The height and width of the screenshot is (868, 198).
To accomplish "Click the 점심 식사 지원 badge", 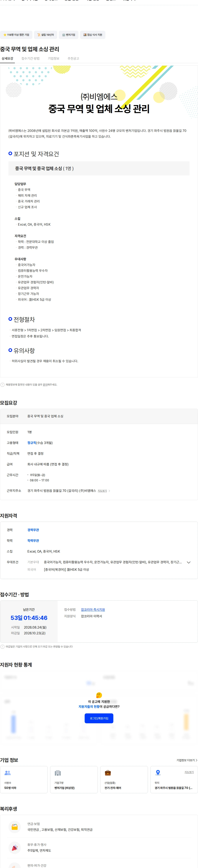I will point(93,35).
